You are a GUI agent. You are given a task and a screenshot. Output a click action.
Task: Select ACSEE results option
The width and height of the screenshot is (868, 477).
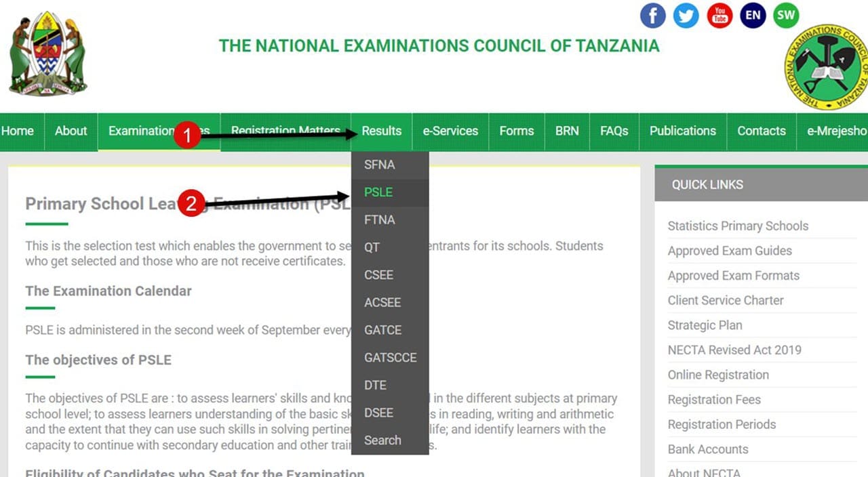click(382, 303)
